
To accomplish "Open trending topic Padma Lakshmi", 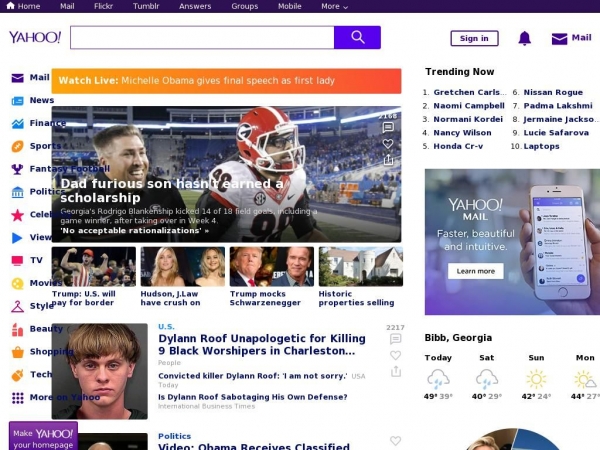I will tap(558, 106).
